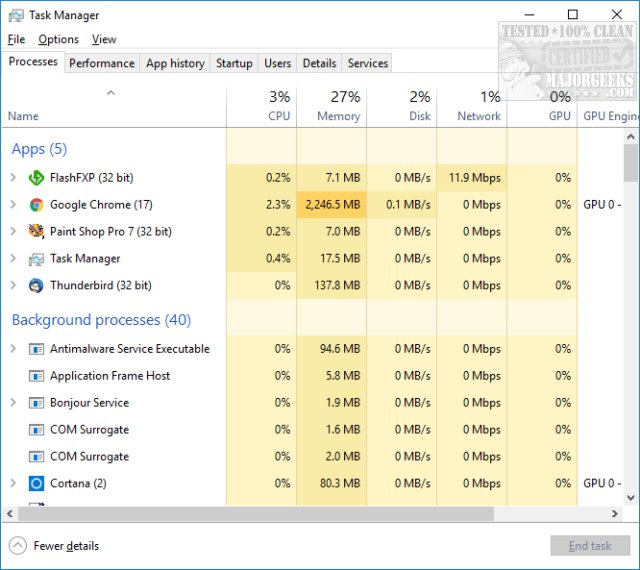Expand the Google Chrome process group
This screenshot has height=570, width=640.
pos(13,205)
